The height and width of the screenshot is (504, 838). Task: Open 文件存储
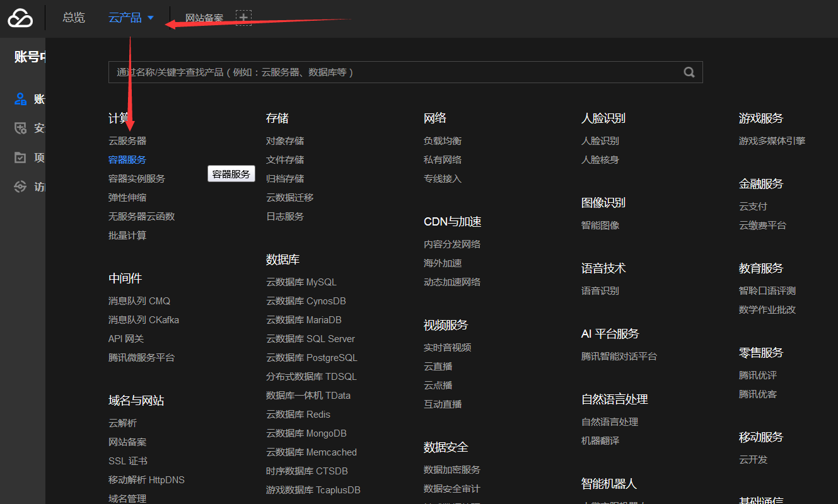click(x=285, y=159)
